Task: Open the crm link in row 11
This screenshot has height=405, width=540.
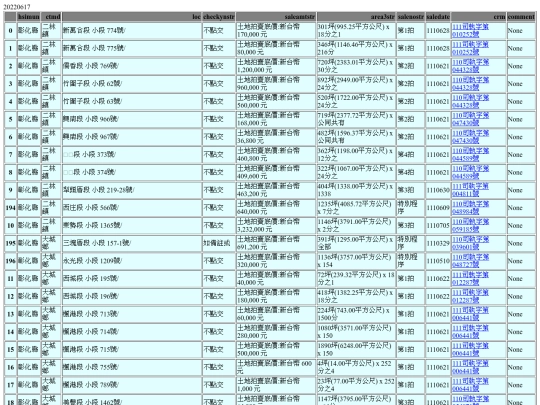Action: [x=470, y=279]
